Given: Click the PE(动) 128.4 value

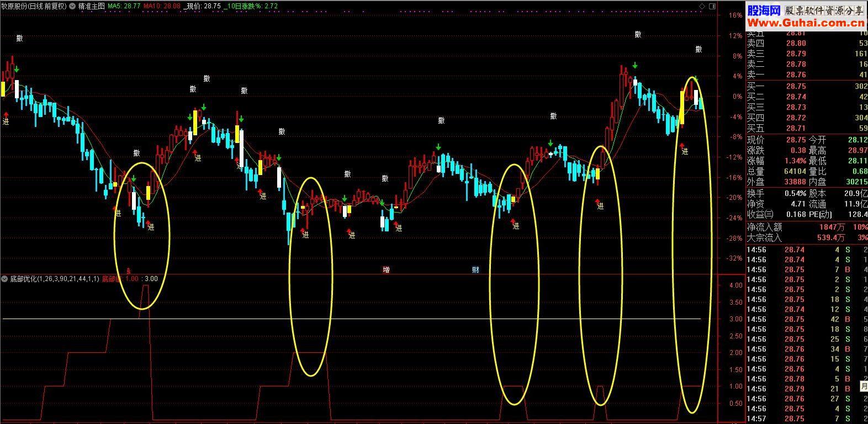Looking at the screenshot, I should click(x=858, y=214).
